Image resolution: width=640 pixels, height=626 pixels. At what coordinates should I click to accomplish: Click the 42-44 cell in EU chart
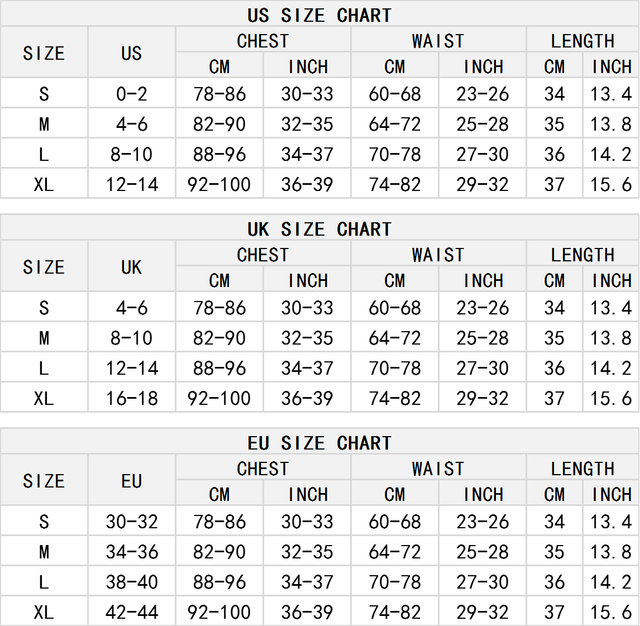(x=132, y=612)
